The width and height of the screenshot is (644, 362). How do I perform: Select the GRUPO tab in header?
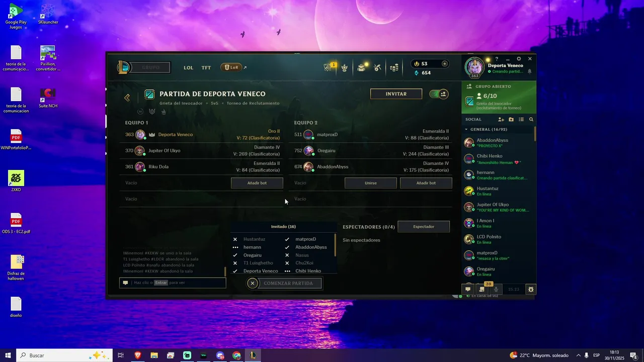(150, 67)
